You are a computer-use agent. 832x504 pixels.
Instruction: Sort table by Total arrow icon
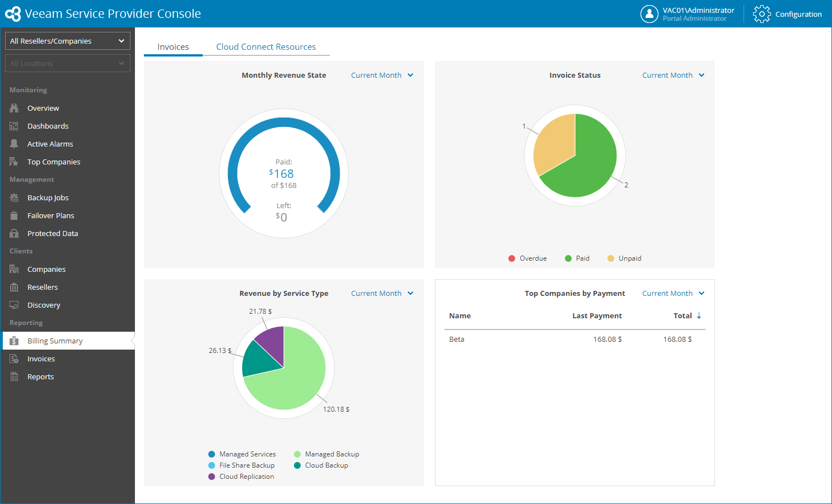tap(699, 315)
